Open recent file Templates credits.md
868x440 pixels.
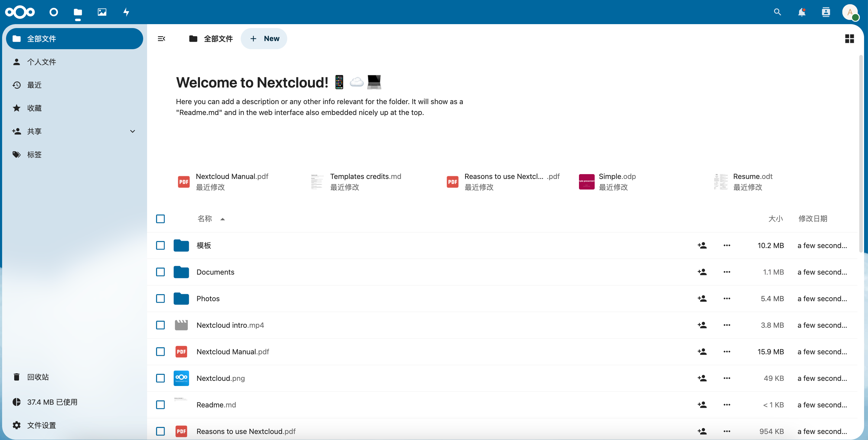coord(366,182)
